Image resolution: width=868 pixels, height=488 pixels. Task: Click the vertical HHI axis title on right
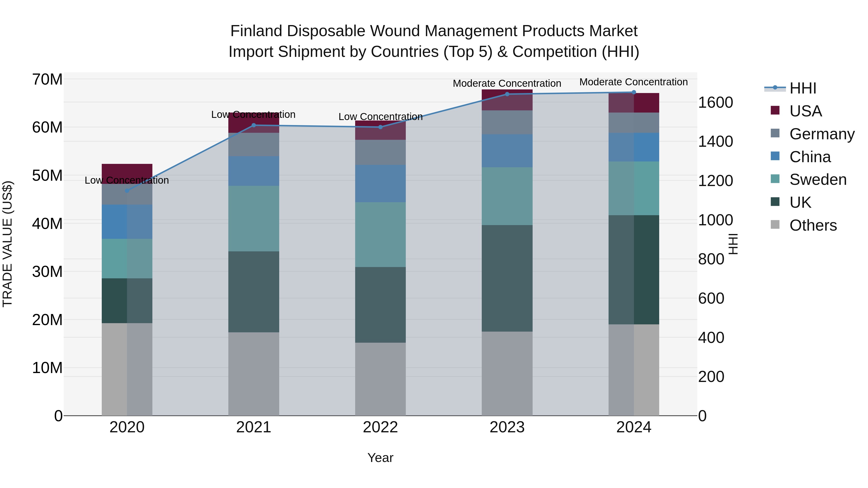[733, 244]
